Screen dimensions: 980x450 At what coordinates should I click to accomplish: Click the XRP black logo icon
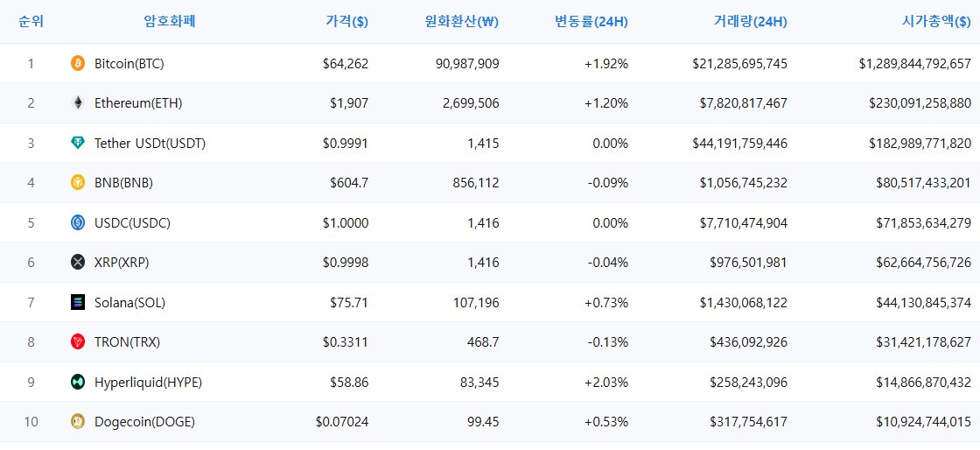click(78, 263)
